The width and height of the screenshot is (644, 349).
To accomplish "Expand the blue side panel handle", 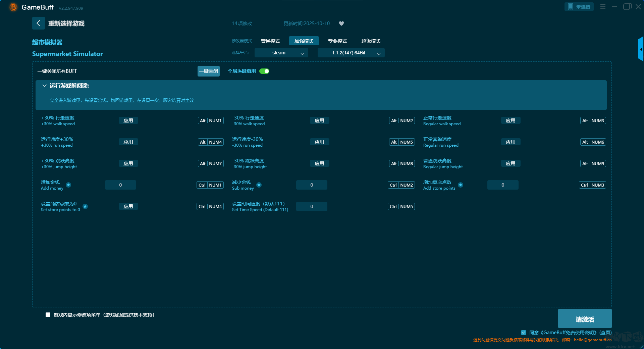I will (641, 49).
